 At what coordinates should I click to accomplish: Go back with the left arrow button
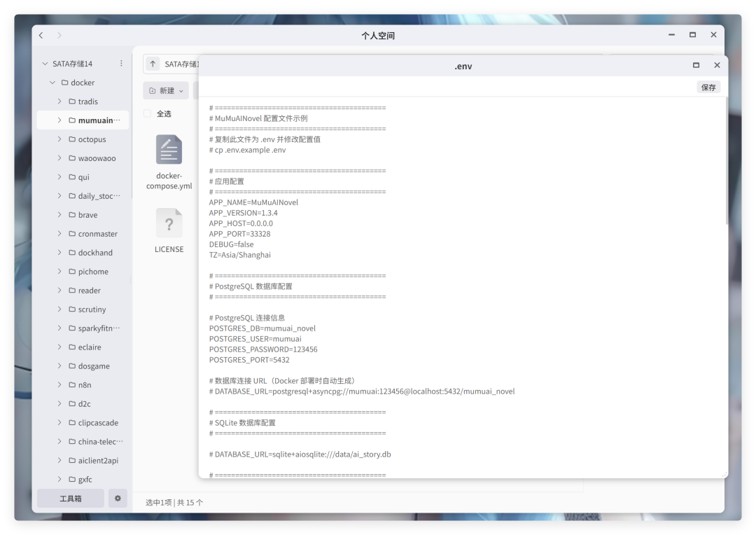tap(41, 35)
